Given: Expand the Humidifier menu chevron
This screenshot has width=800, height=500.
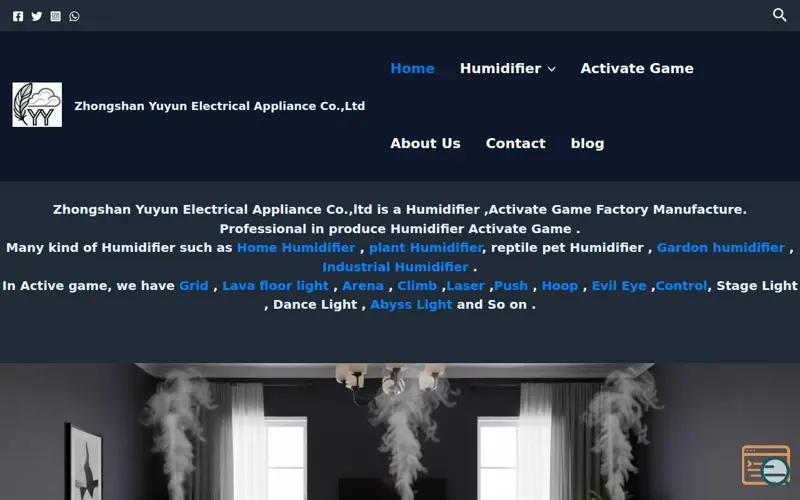Looking at the screenshot, I should pos(552,69).
